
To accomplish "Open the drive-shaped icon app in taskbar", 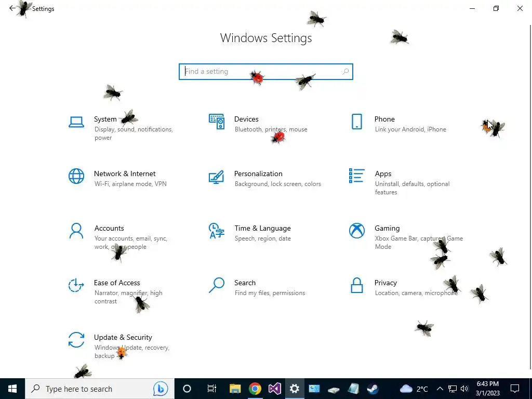I will coord(334,389).
